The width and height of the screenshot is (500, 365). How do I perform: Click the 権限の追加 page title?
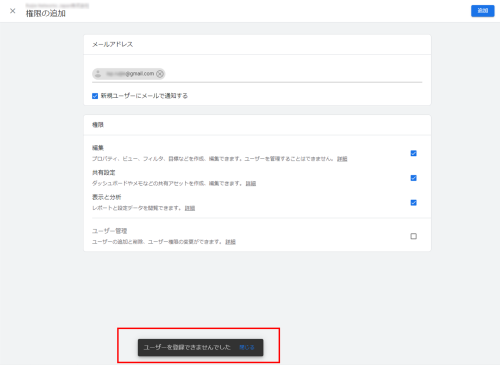[46, 14]
